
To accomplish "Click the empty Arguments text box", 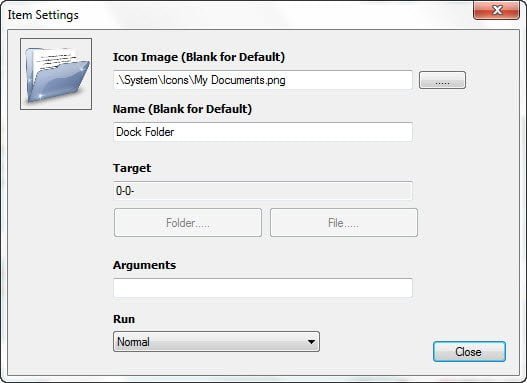I will [x=263, y=288].
